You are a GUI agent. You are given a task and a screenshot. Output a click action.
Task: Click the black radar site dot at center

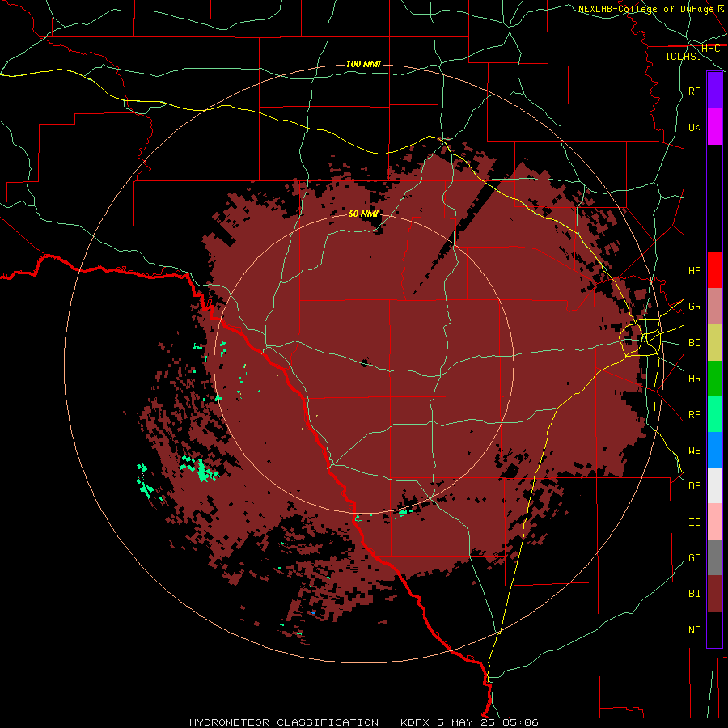click(365, 362)
